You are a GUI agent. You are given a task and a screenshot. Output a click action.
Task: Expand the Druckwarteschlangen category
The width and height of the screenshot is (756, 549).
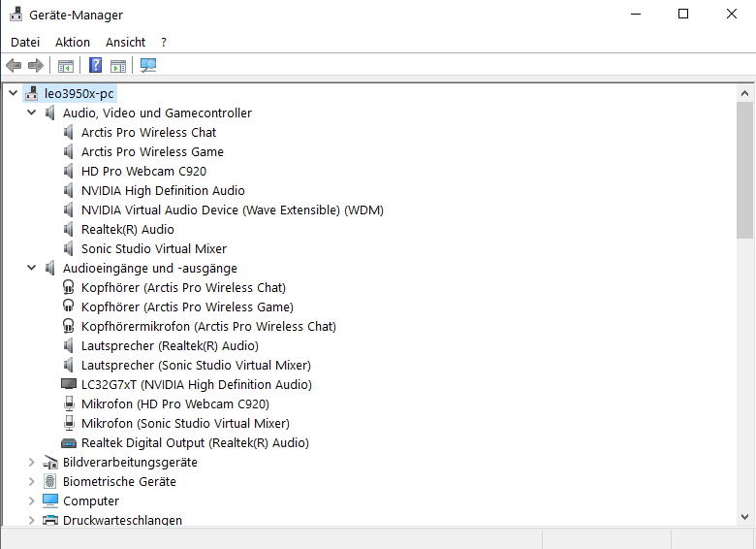pos(32,520)
